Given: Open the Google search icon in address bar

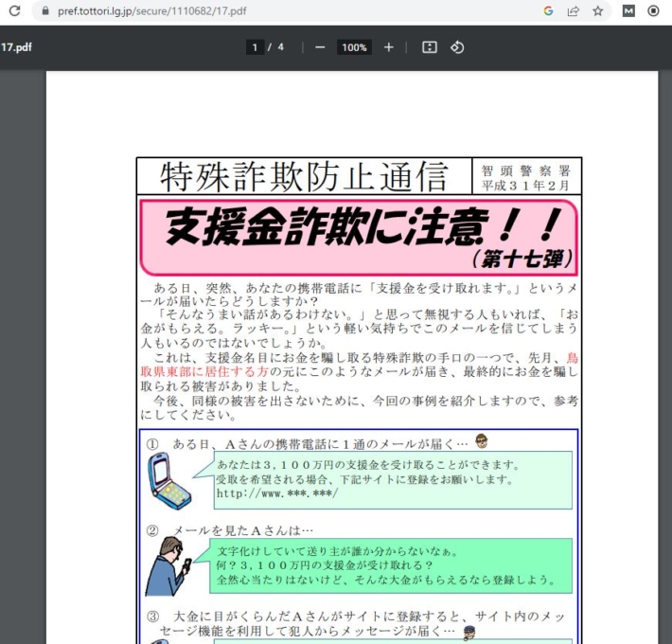Looking at the screenshot, I should pyautogui.click(x=548, y=10).
